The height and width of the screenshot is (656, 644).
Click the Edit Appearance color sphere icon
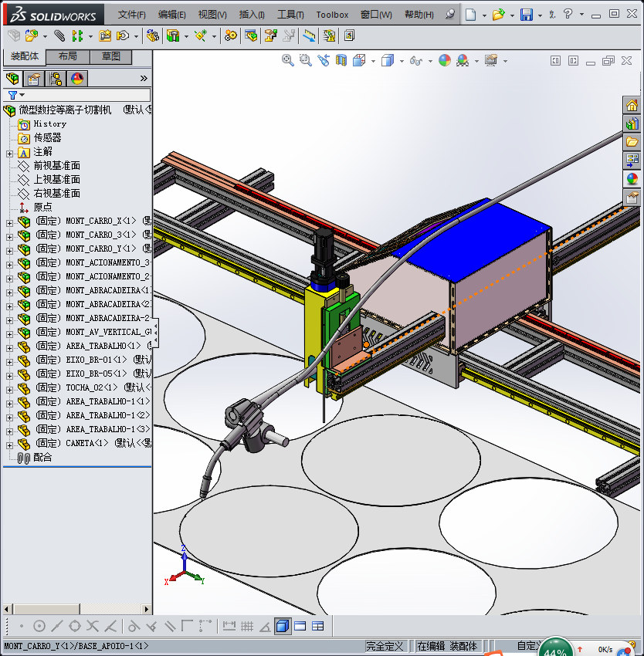[444, 60]
